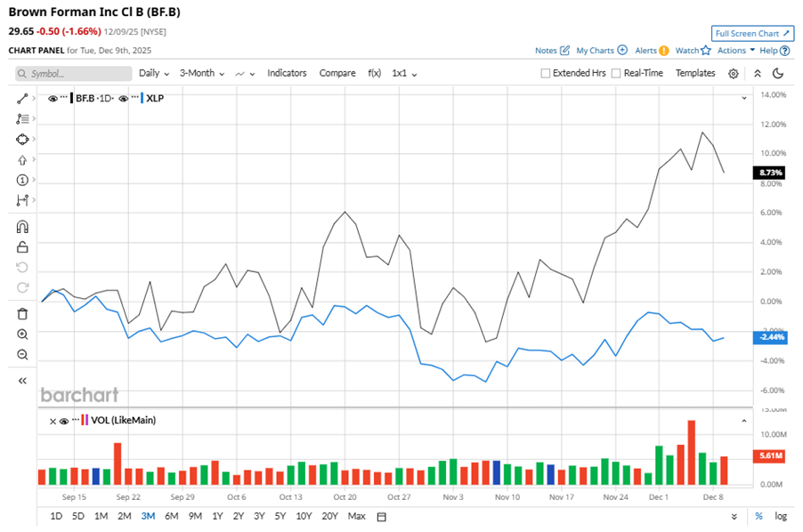This screenshot has width=803, height=532.
Task: Click the Full Screen Chart button
Action: click(752, 33)
